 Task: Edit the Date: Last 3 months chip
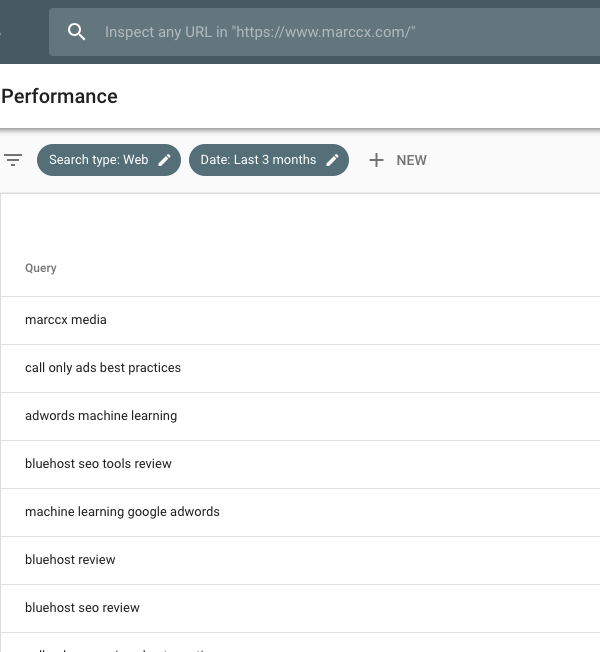point(269,160)
